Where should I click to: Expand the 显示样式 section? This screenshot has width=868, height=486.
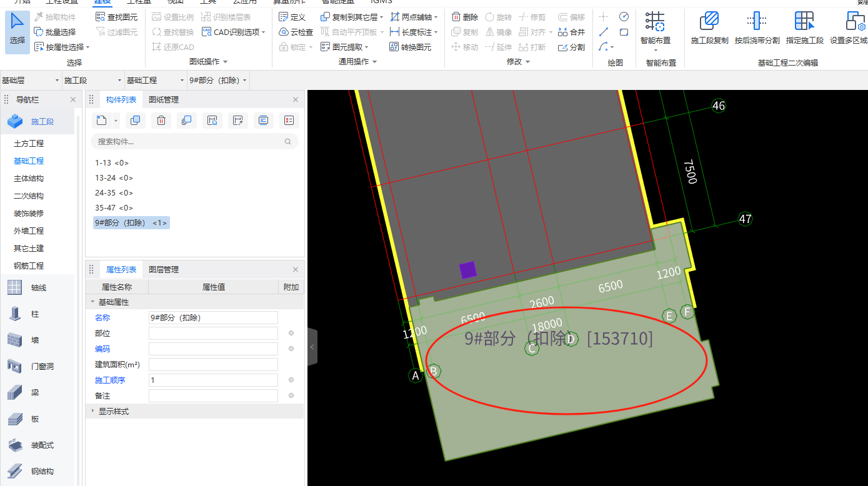click(x=93, y=412)
